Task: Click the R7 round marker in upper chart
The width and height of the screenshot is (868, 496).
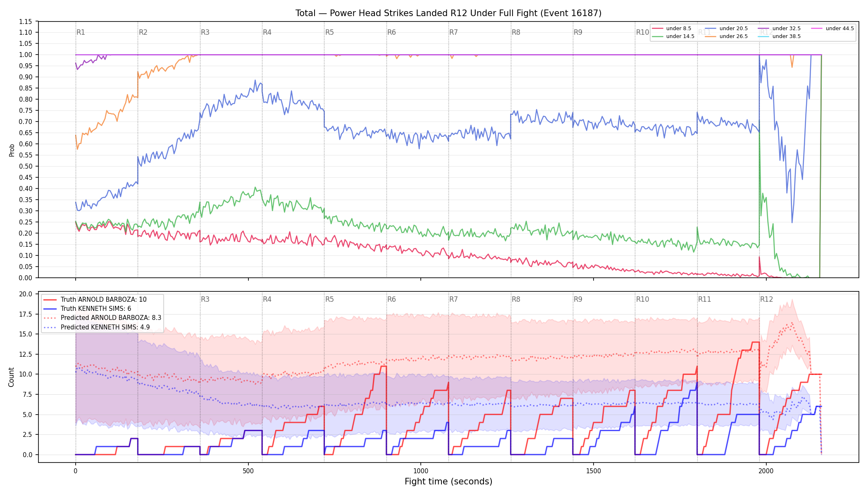Action: click(453, 32)
